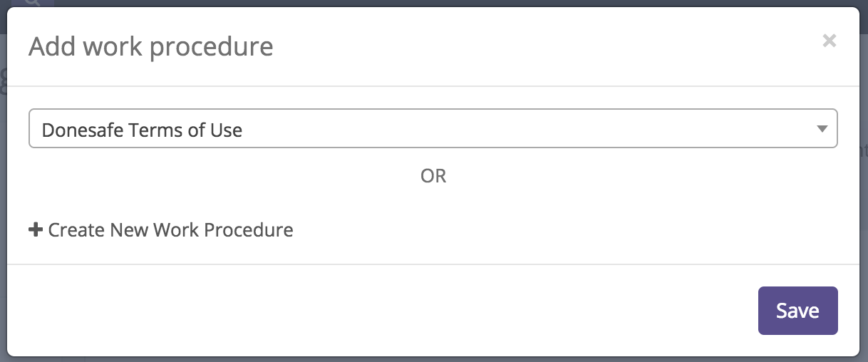Save the selected work procedure
This screenshot has height=362, width=868.
coord(797,311)
